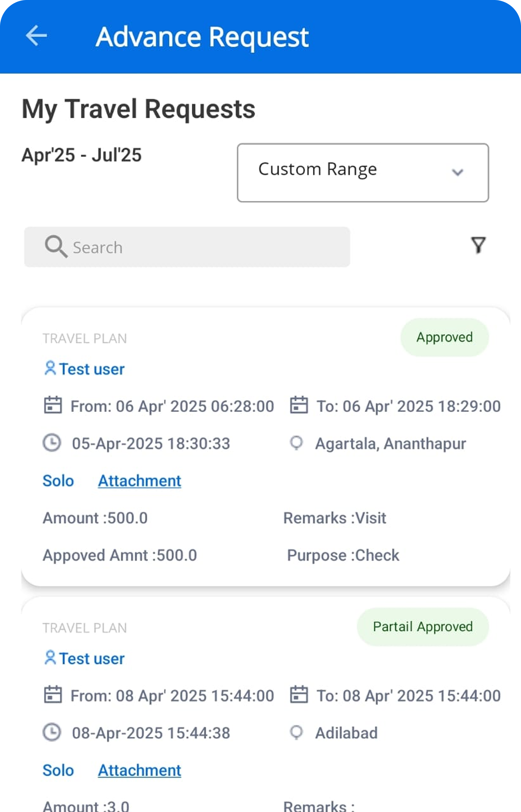Image resolution: width=521 pixels, height=812 pixels.
Task: Open the filter funnel icon
Action: coord(478,245)
